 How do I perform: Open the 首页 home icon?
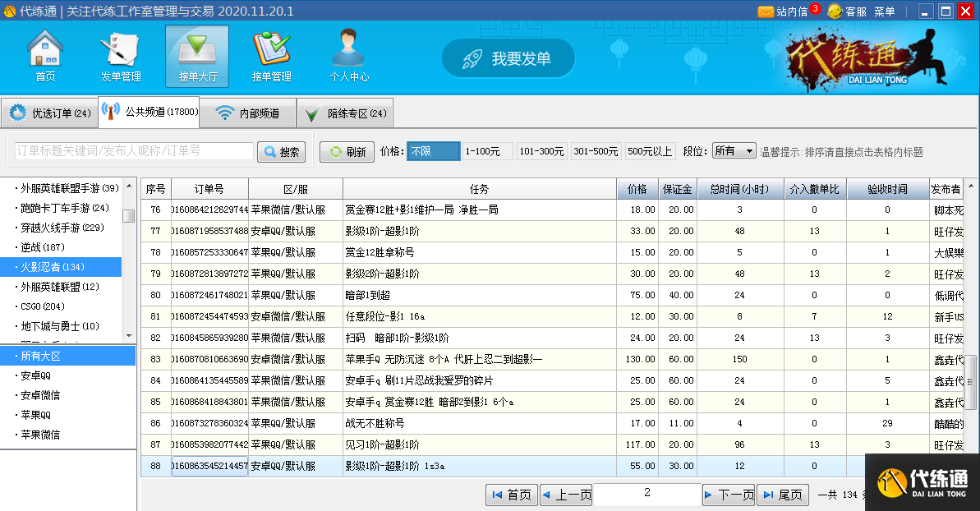click(x=45, y=56)
